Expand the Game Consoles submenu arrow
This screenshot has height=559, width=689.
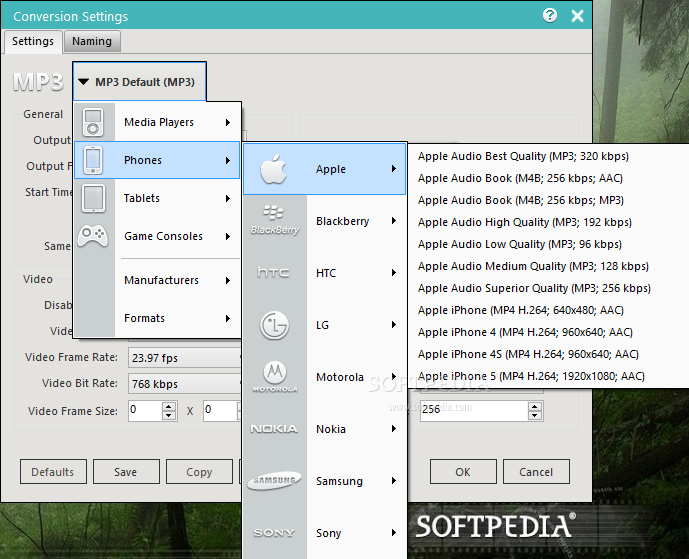click(x=228, y=236)
